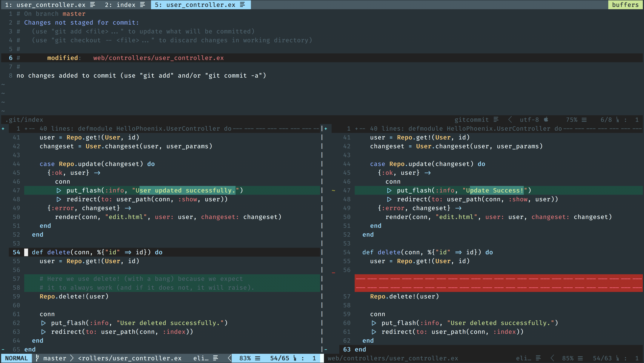The width and height of the screenshot is (644, 363).
Task: Click 'Changes not staged for commit:' header
Action: click(81, 23)
